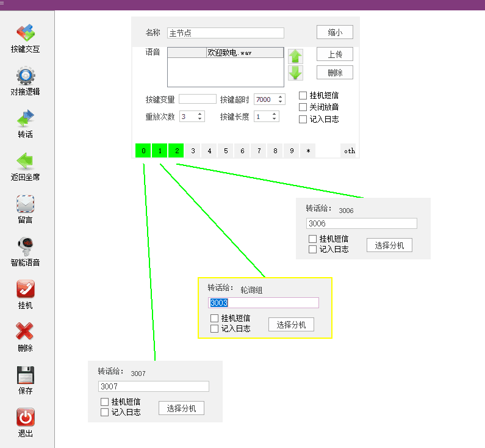The height and width of the screenshot is (448, 485).
Task: Increase 按键超时 value with up arrow
Action: pos(280,97)
